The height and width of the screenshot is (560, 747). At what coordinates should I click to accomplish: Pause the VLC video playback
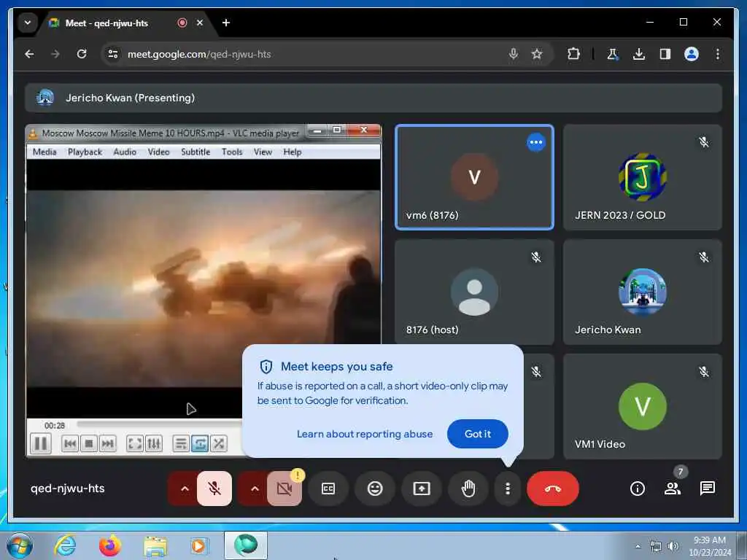(41, 443)
